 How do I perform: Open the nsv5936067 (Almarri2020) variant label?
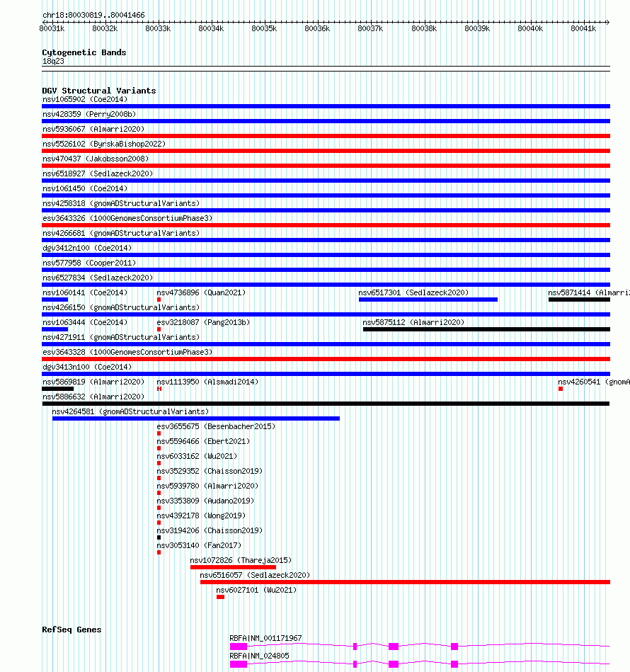(x=93, y=129)
